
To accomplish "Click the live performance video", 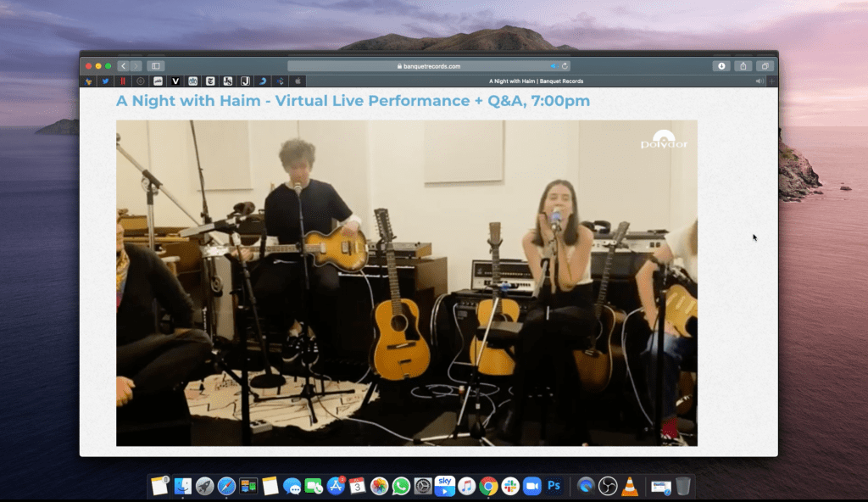I will (x=406, y=282).
